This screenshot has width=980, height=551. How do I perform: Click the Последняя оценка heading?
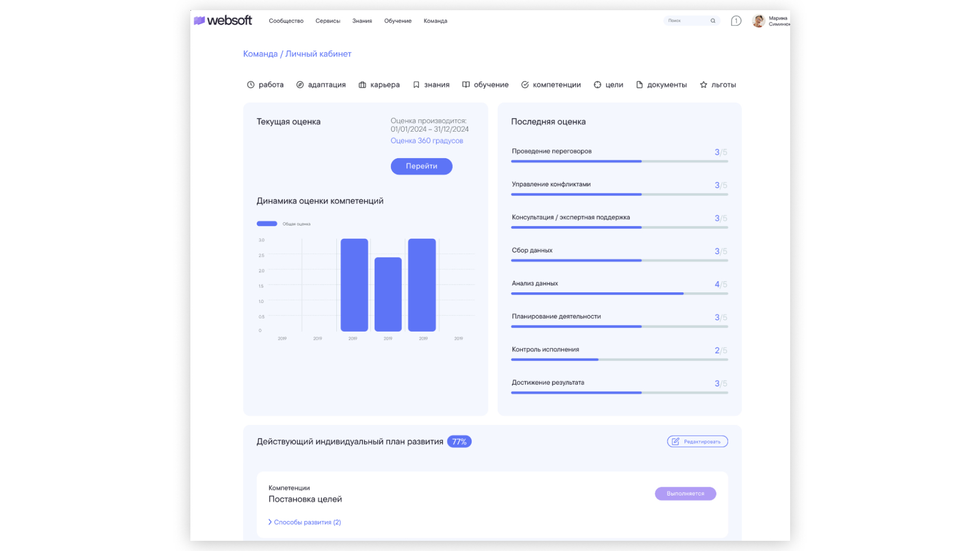pos(548,122)
